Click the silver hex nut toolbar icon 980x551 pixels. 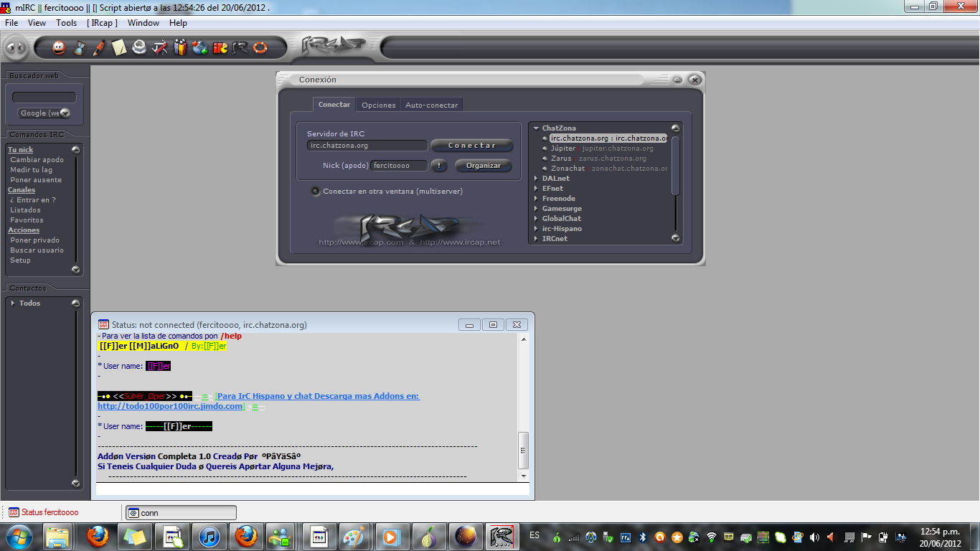click(139, 48)
